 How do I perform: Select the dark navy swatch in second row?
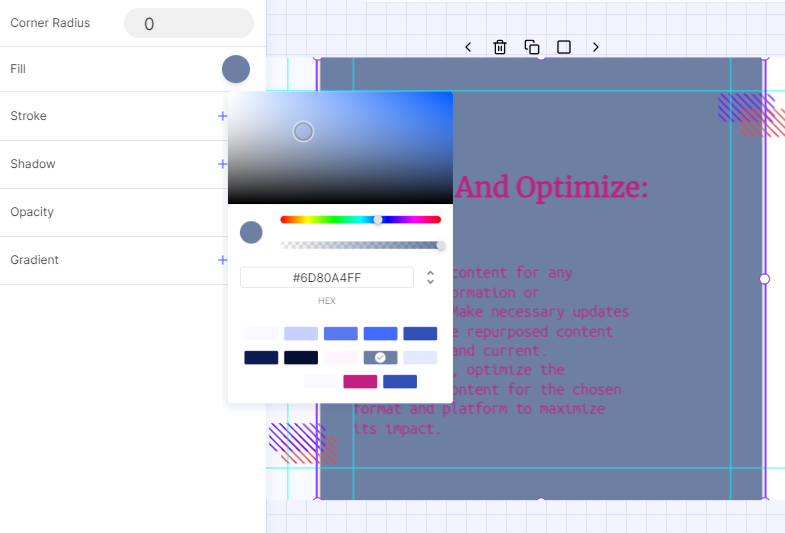(261, 357)
